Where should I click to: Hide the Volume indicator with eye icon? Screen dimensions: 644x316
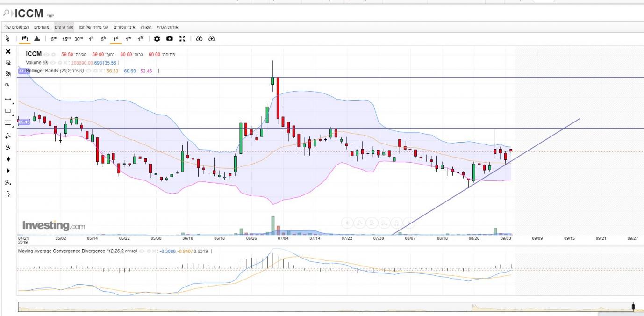click(53, 63)
